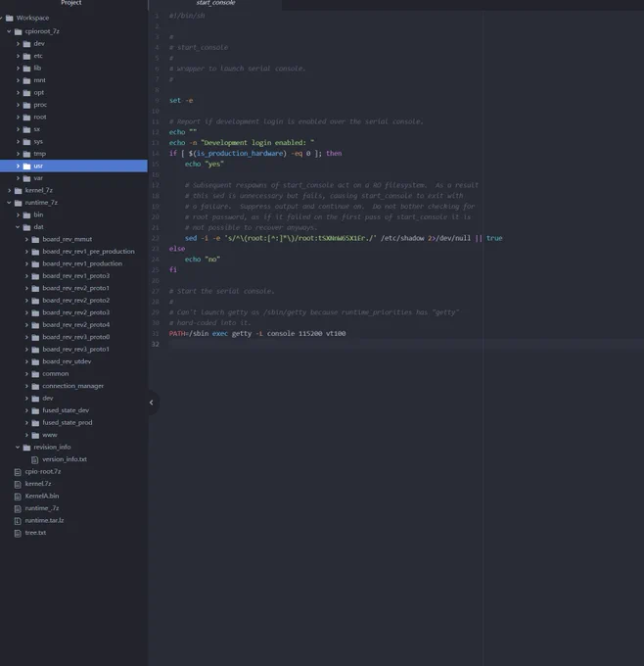Expand the etc folder chevron
Viewport: 644px width, 666px height.
(18, 56)
